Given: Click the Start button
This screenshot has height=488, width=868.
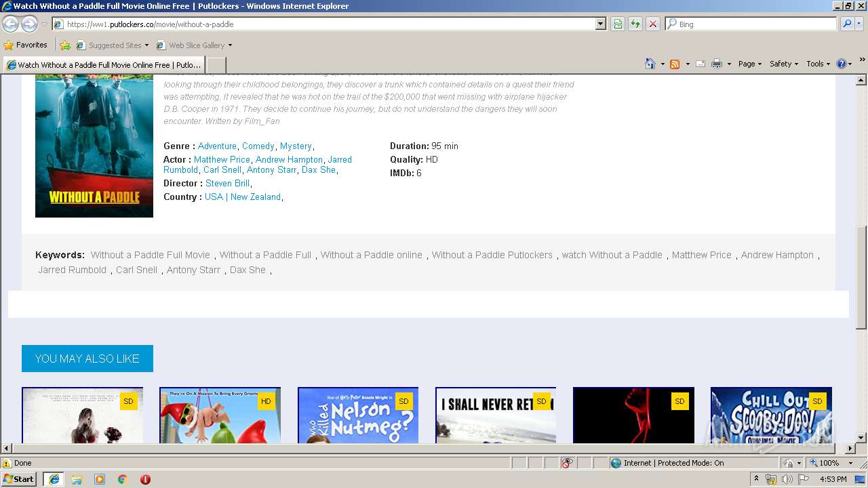Looking at the screenshot, I should click(x=19, y=479).
